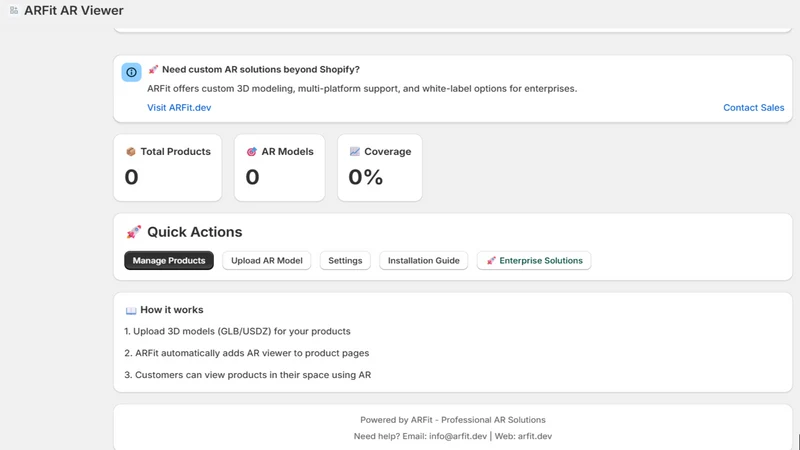
Task: Click the Need custom AR solutions heading
Action: [x=261, y=69]
